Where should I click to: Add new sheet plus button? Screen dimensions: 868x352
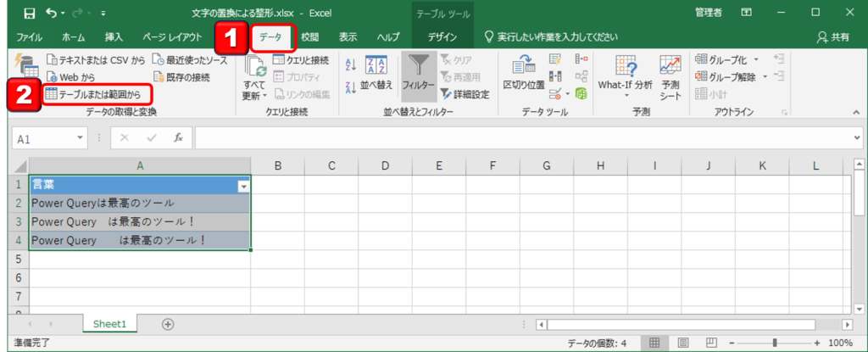coord(167,325)
